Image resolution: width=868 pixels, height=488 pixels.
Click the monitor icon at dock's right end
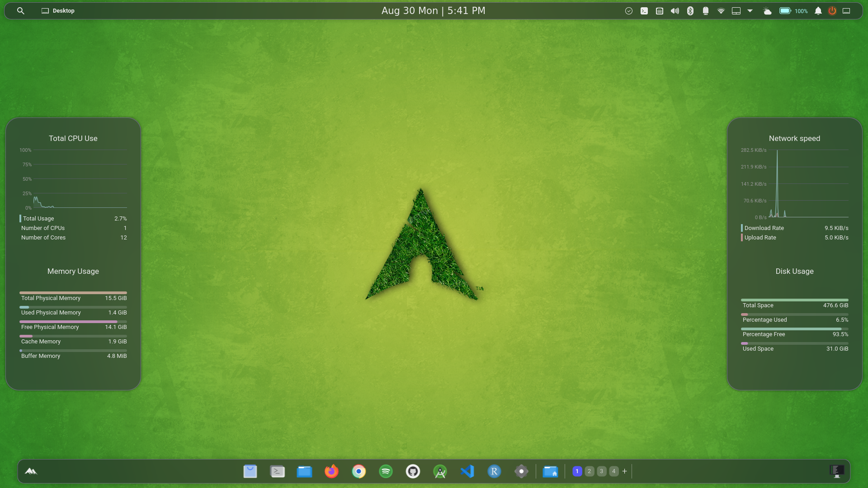tap(836, 471)
